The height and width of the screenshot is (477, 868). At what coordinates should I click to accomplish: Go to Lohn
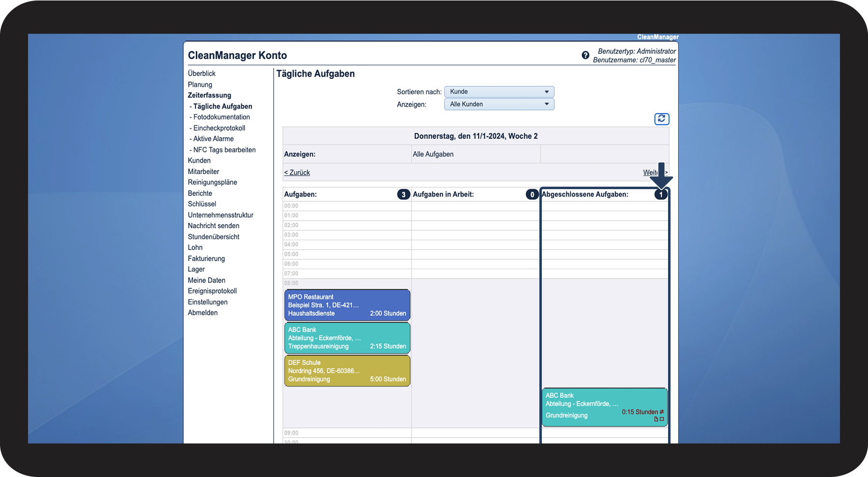point(195,248)
